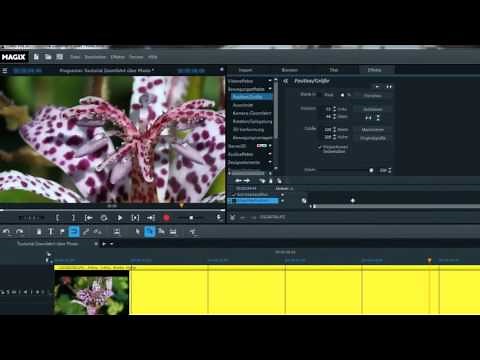Toggle Proportionen beibehalten checkbox
Image resolution: width=480 pixels, height=360 pixels.
coord(319,147)
